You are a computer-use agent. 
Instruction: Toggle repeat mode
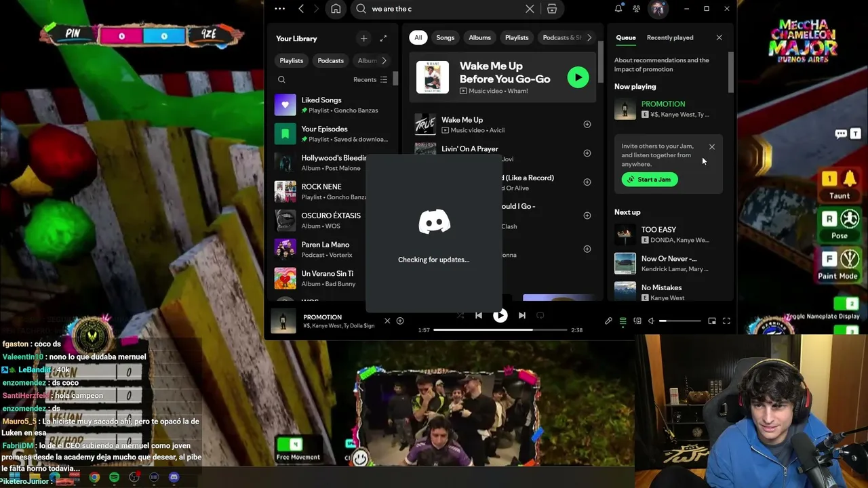click(x=540, y=315)
